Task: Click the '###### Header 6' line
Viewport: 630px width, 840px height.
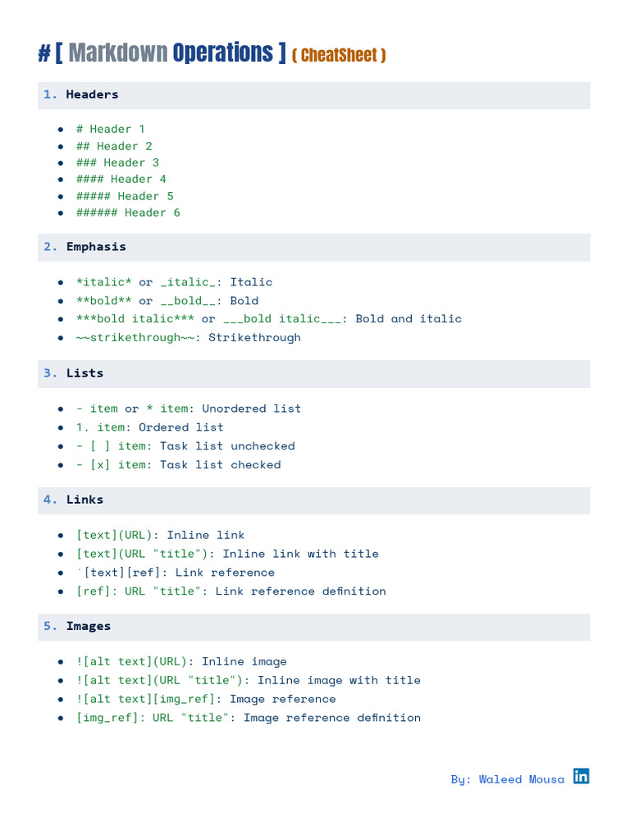Action: click(128, 212)
